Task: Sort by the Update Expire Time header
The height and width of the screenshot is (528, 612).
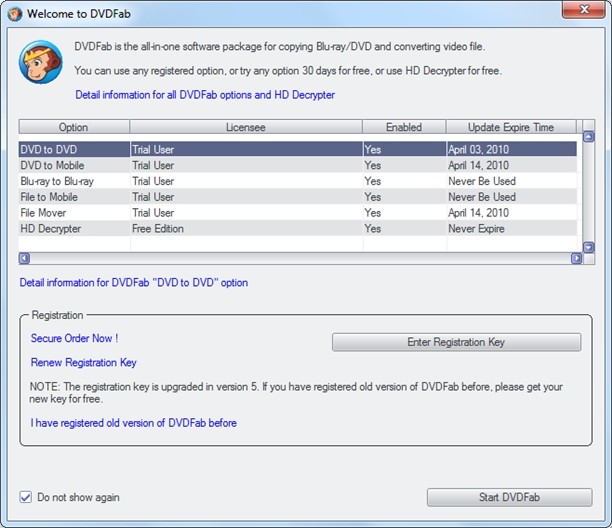Action: point(511,127)
